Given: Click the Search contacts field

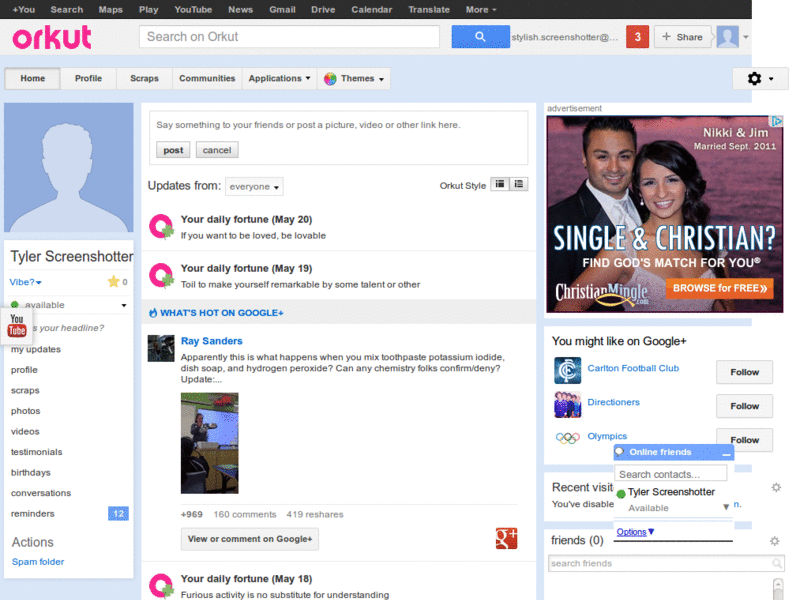Looking at the screenshot, I should click(670, 474).
